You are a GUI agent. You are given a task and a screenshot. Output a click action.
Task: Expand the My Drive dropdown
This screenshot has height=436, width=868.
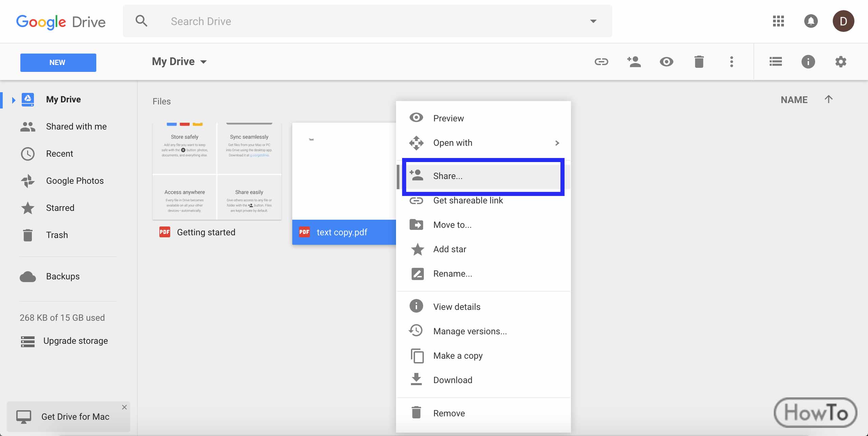click(x=204, y=62)
